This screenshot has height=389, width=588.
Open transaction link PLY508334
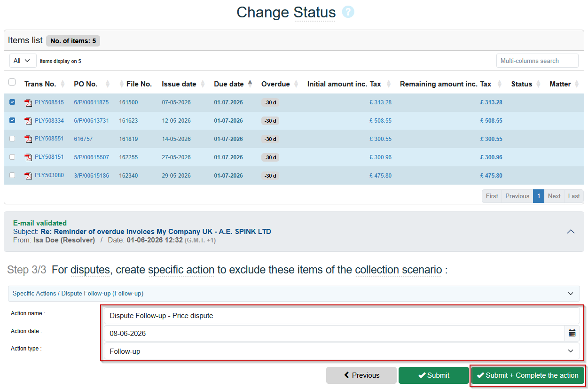pos(49,121)
